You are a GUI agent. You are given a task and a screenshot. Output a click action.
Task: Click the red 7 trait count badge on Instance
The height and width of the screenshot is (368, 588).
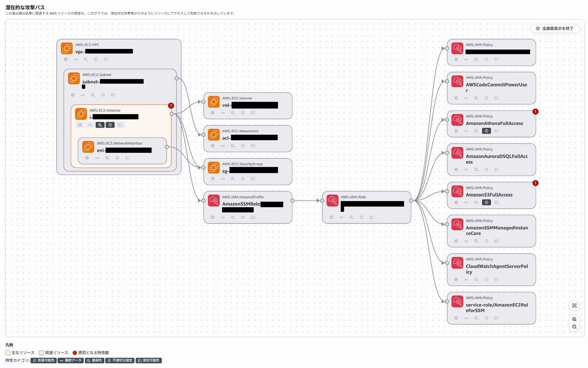(x=171, y=105)
